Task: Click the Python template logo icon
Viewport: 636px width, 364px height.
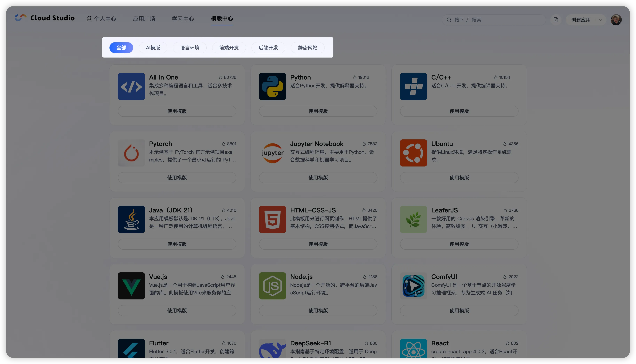Action: tap(272, 86)
